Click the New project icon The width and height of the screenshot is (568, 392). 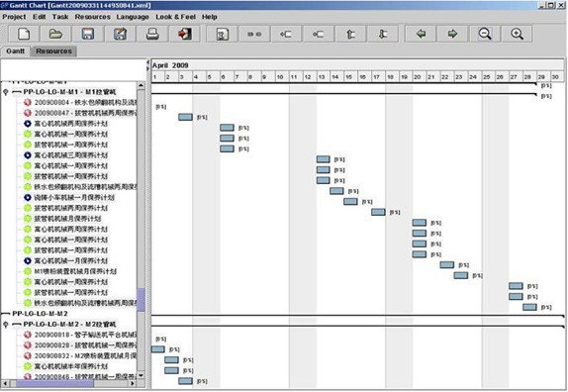(x=24, y=34)
